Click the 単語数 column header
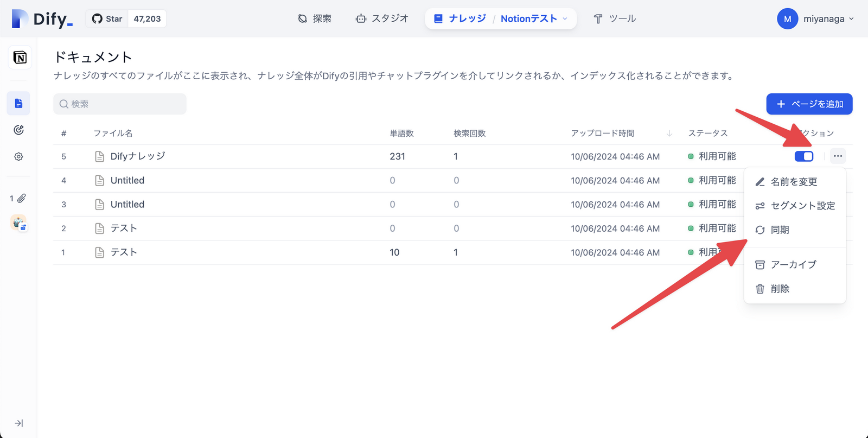The height and width of the screenshot is (438, 868). [x=401, y=133]
